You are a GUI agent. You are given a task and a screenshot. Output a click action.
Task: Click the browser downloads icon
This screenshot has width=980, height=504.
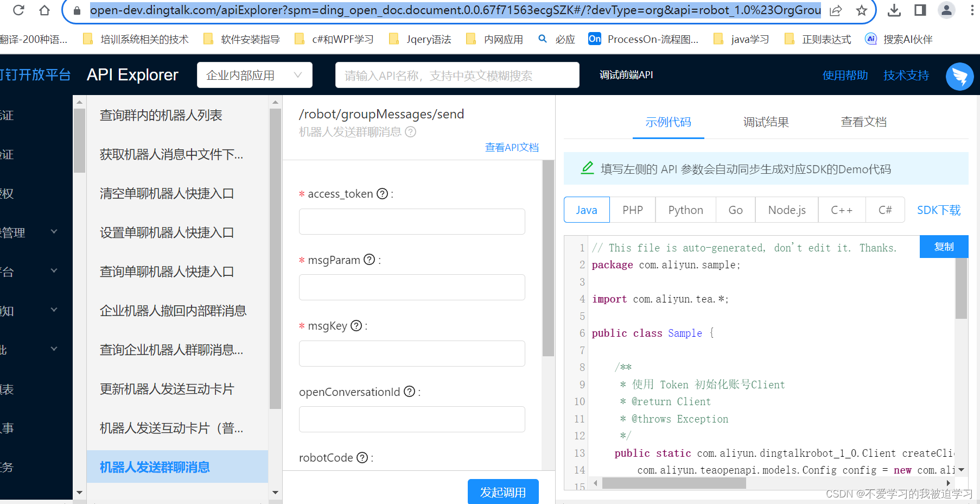[893, 10]
